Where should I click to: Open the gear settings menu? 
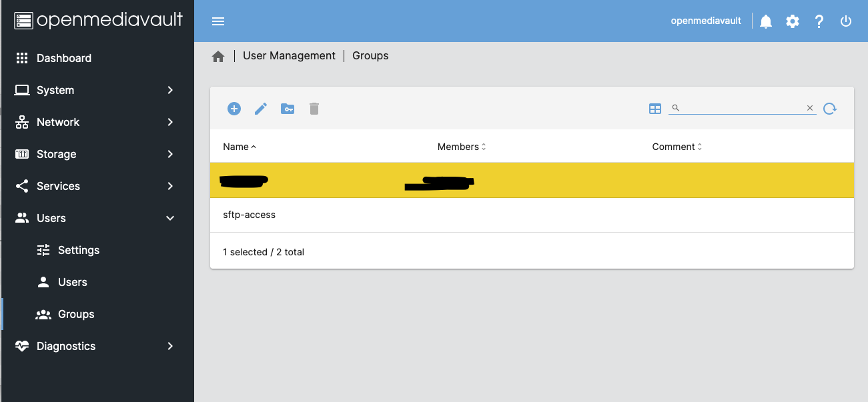(792, 21)
